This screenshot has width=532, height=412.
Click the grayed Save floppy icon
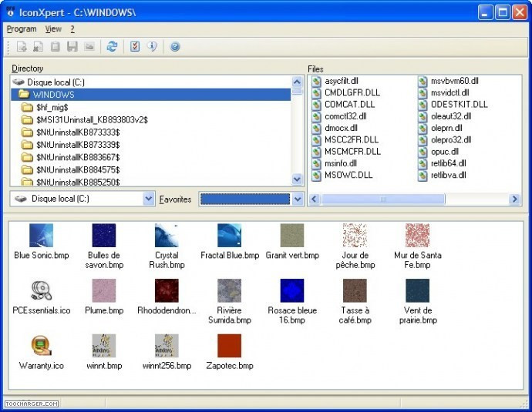click(72, 46)
